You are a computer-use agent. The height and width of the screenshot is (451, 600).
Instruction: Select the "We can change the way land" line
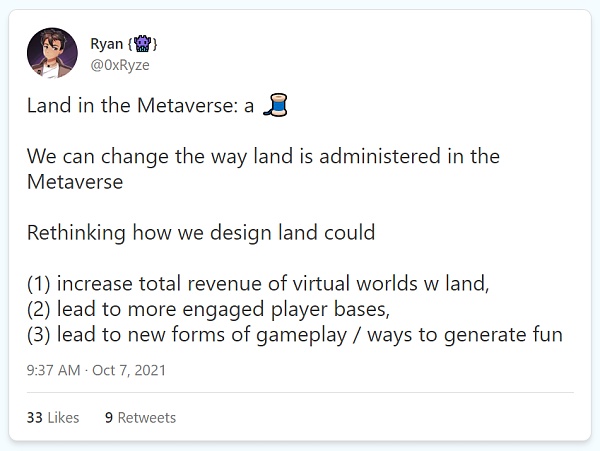click(x=263, y=158)
